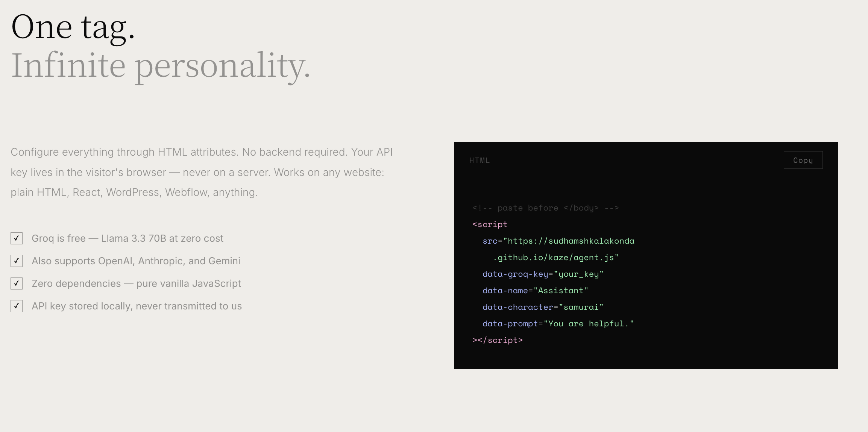Click the Copy button in code block

click(803, 160)
